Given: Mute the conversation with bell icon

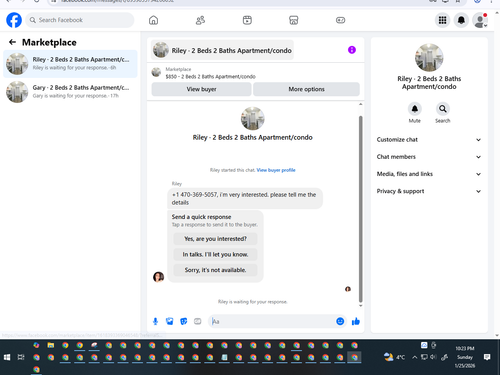Looking at the screenshot, I should pyautogui.click(x=415, y=109).
